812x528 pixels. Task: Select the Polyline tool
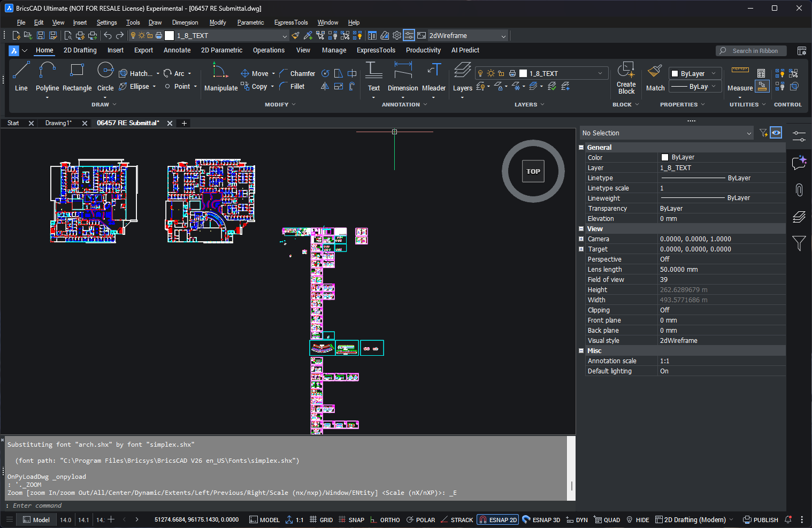point(47,76)
